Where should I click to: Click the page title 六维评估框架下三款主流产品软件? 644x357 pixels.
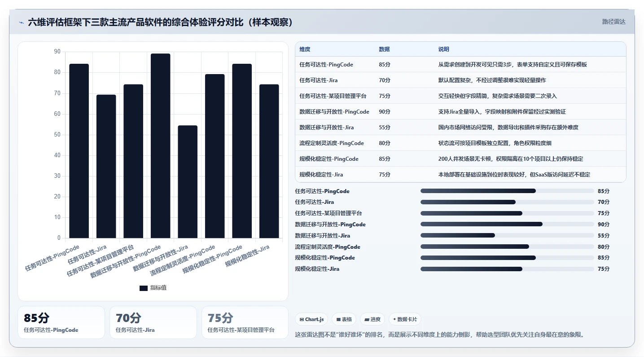(161, 22)
